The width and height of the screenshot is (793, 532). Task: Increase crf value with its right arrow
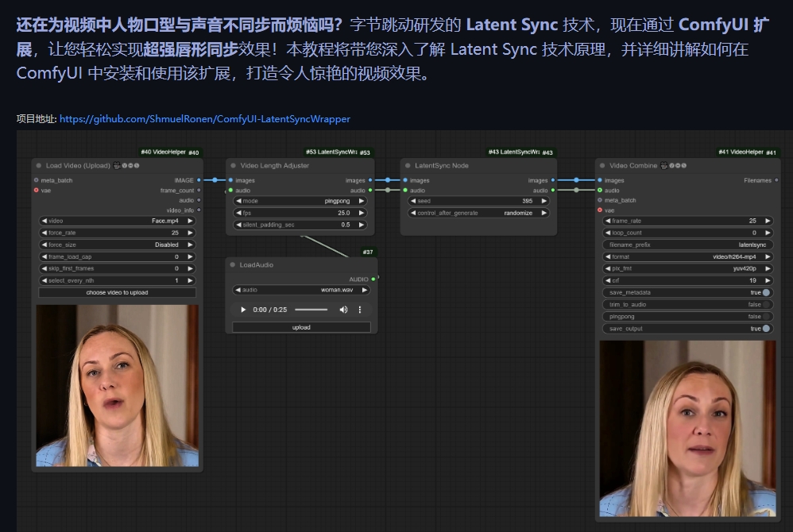(768, 280)
